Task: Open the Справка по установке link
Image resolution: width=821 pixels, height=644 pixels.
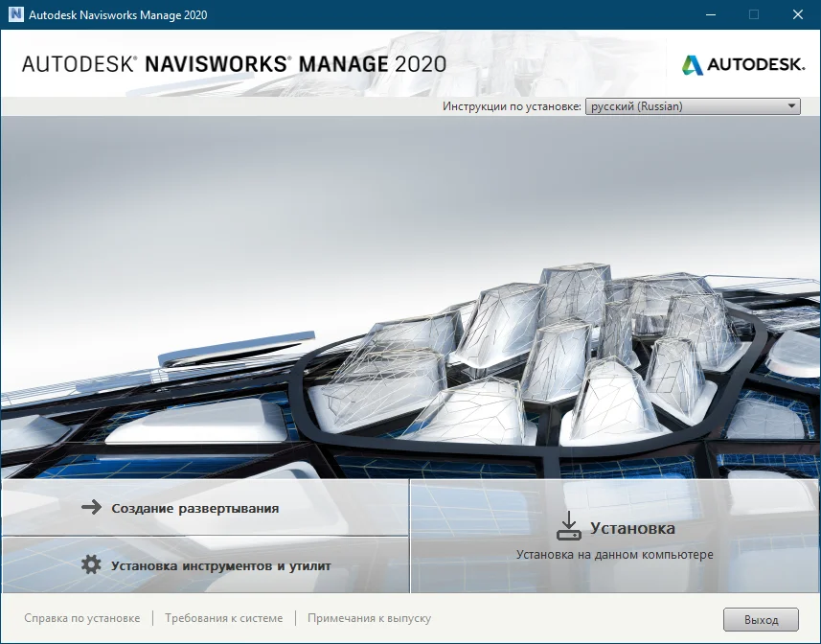Action: (x=81, y=618)
